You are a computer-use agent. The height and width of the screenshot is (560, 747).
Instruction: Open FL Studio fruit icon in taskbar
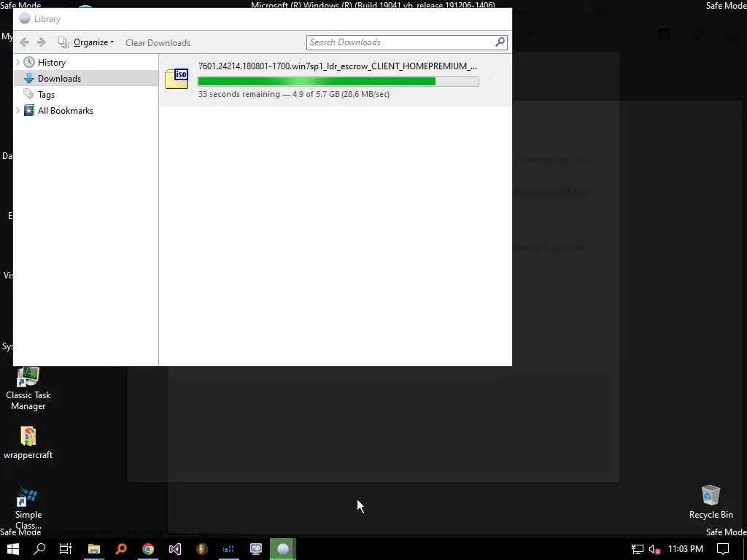202,549
